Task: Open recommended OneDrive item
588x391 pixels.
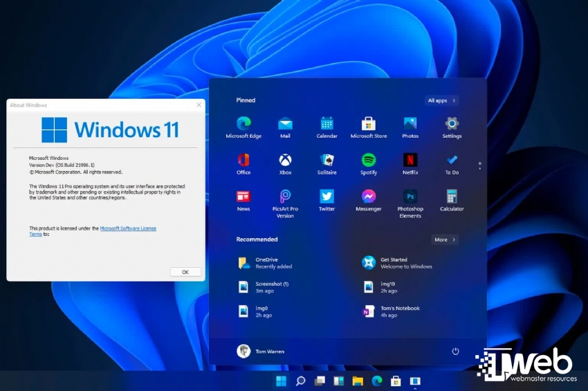Action: pos(265,263)
